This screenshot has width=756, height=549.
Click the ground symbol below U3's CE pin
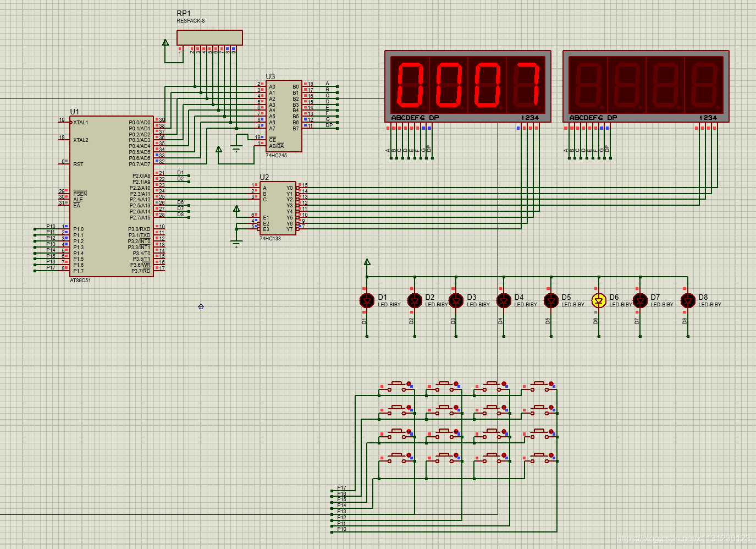(x=236, y=147)
